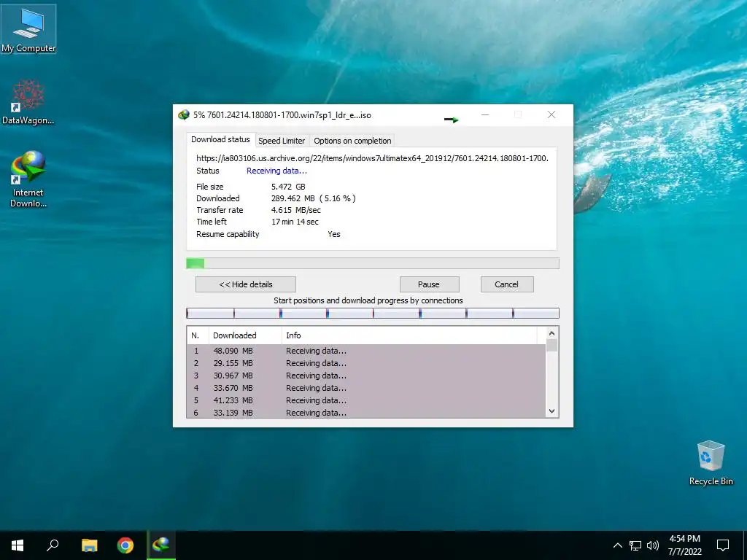
Task: Open the DataWagon desktop shortcut
Action: click(x=28, y=102)
